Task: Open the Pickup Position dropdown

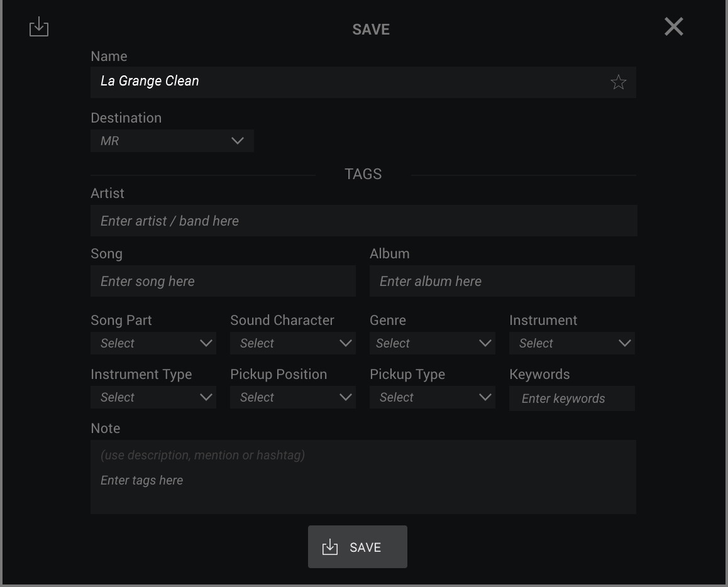Action: point(293,397)
